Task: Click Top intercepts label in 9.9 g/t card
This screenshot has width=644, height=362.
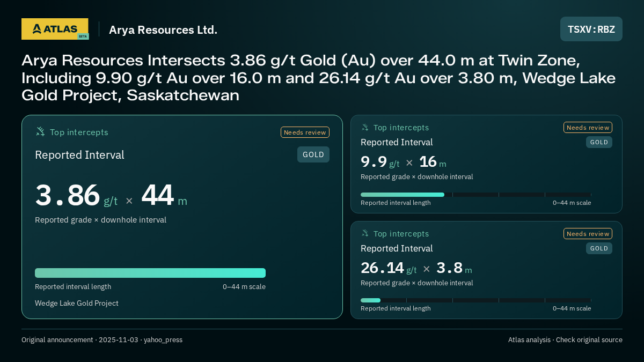Action: pos(401,128)
